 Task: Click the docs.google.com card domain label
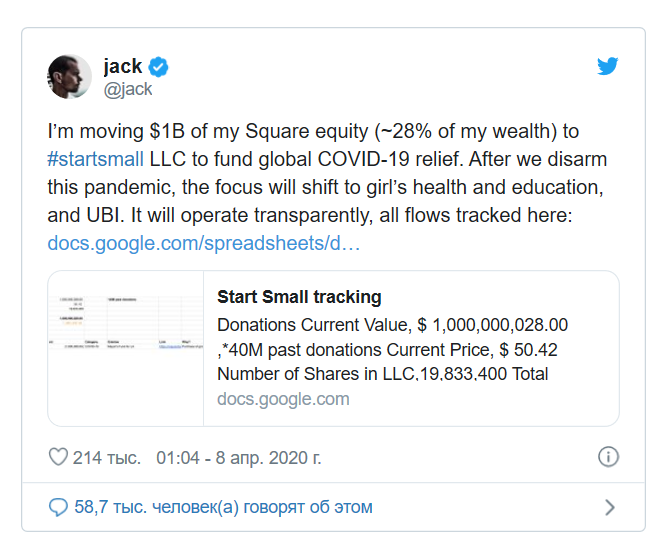pos(283,399)
